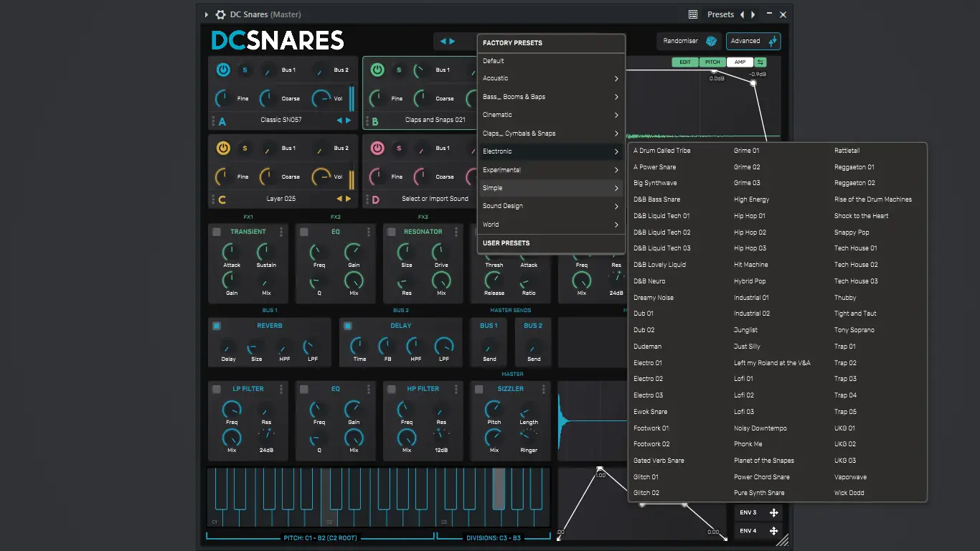This screenshot has width=980, height=551.
Task: Open the LP Filter module options dots
Action: tap(281, 389)
